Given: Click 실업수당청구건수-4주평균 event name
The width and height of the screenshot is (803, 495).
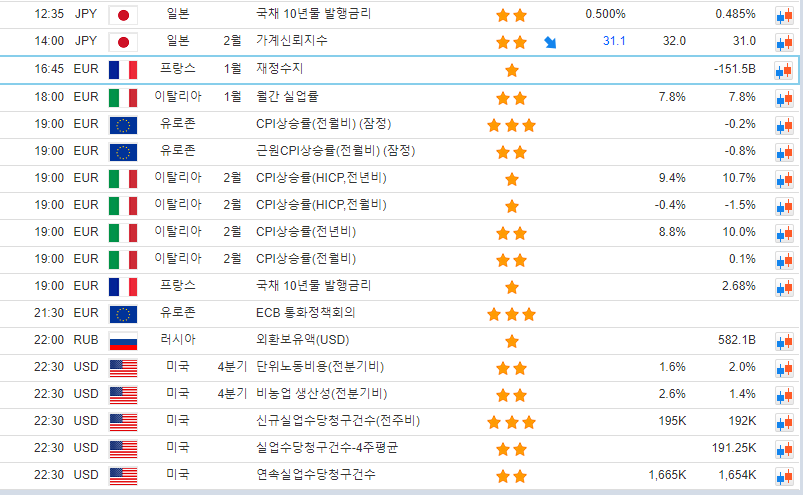Looking at the screenshot, I should [327, 448].
